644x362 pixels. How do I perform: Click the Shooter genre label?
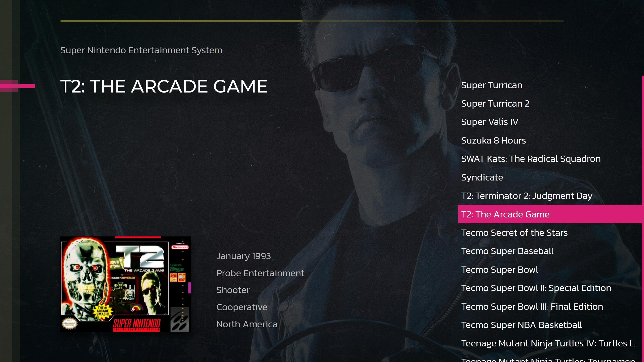coord(233,290)
